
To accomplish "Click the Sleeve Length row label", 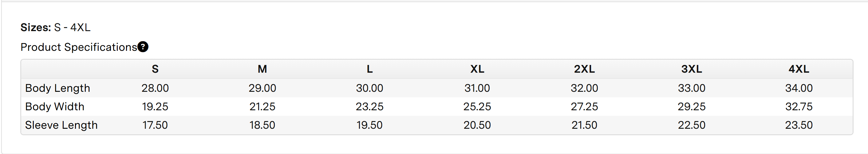I will 61,125.
